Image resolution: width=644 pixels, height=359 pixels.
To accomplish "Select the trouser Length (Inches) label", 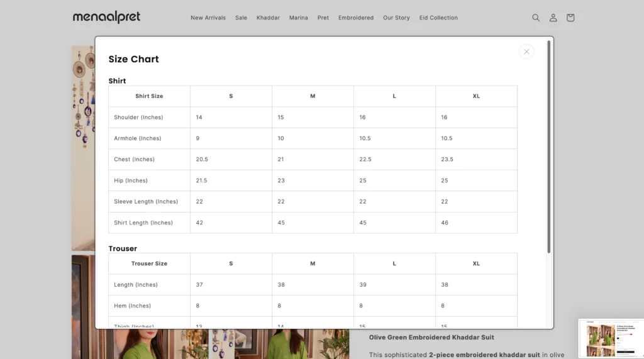I will 136,285.
